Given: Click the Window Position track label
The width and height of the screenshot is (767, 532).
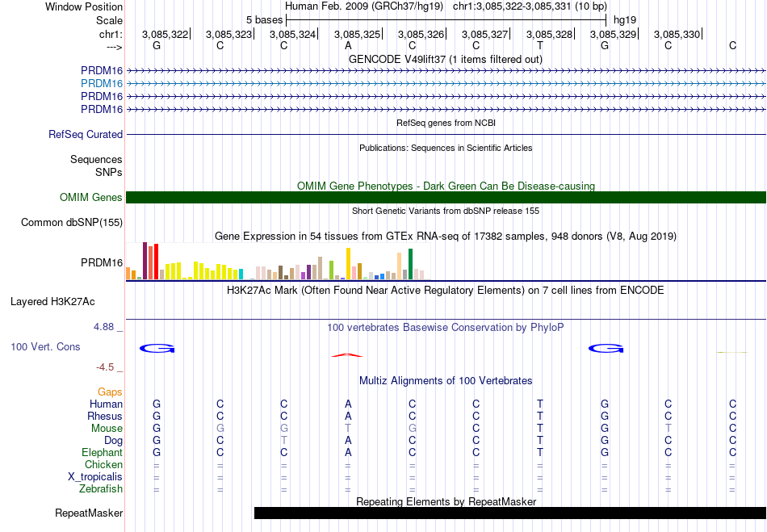Looking at the screenshot, I should tap(84, 6).
